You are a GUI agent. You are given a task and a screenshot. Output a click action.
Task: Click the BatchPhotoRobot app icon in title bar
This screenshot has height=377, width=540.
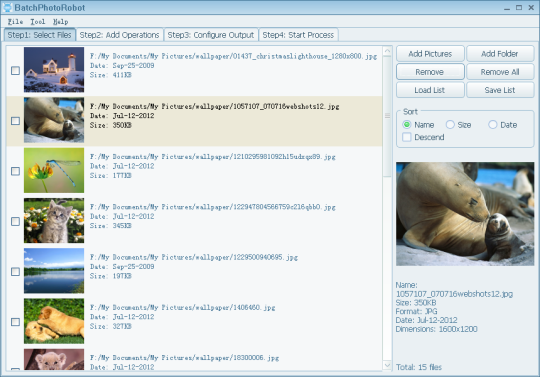[x=7, y=7]
